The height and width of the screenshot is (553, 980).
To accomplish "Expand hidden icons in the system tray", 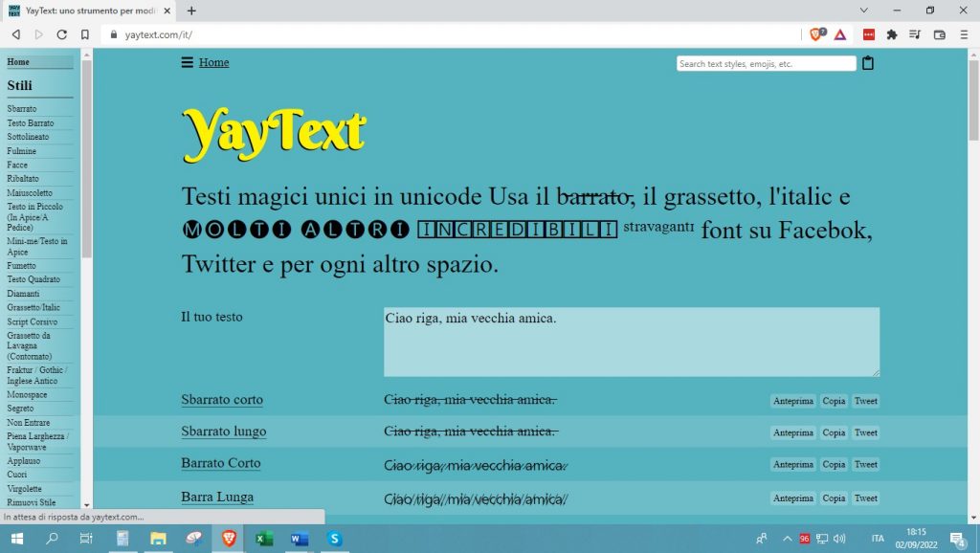I will click(787, 539).
